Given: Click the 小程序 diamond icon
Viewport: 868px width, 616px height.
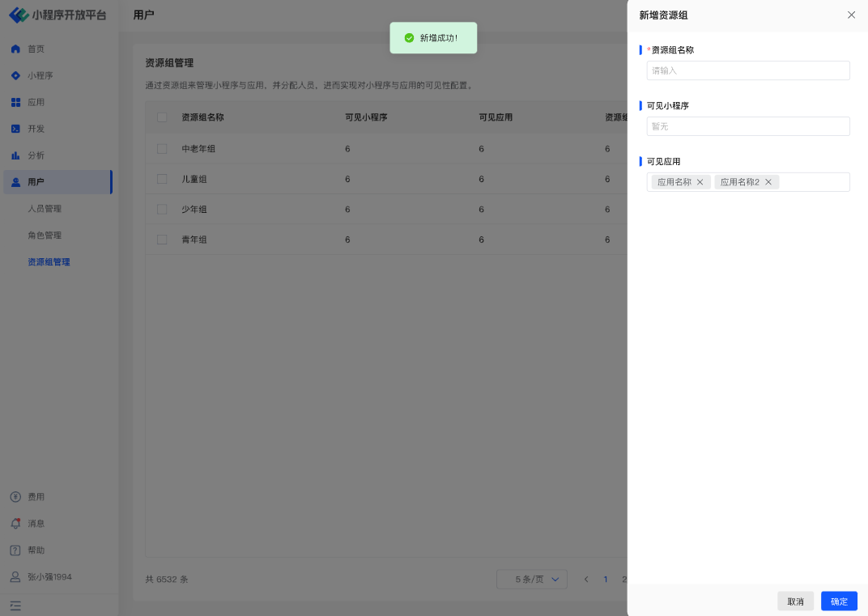Looking at the screenshot, I should (x=15, y=76).
